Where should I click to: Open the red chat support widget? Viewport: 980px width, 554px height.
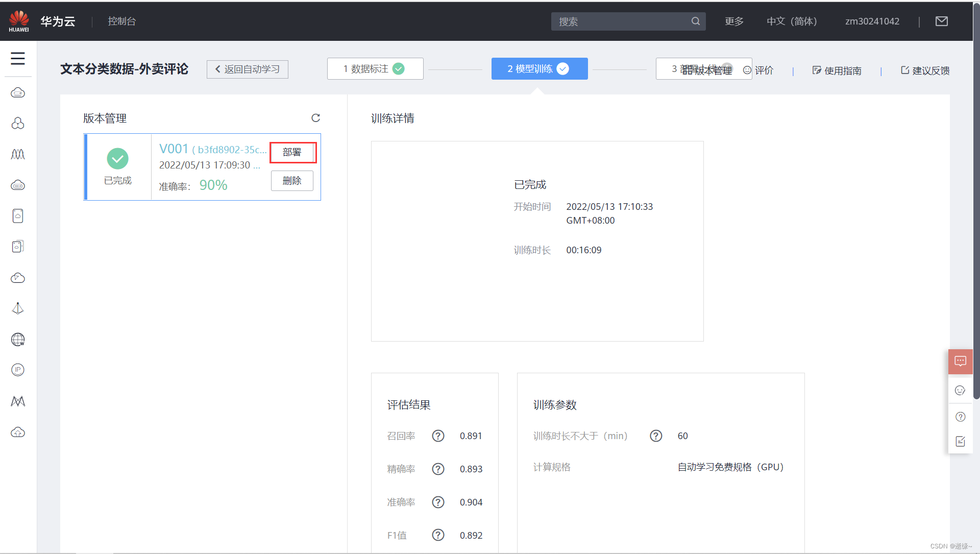point(960,362)
